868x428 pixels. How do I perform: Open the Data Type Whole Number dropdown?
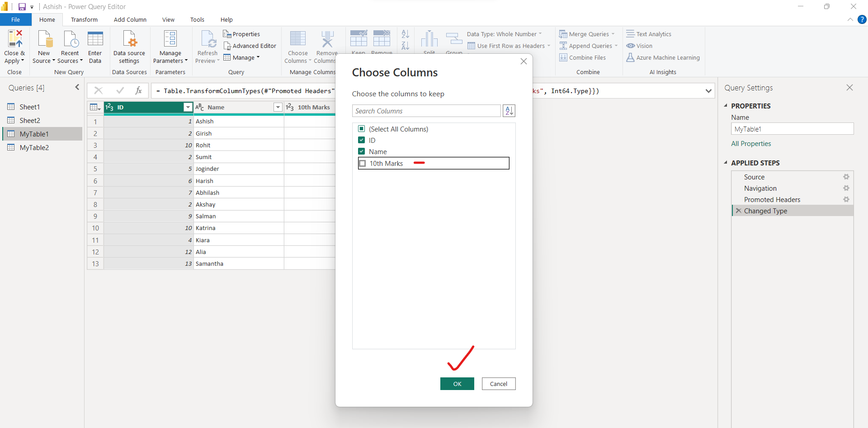tap(540, 34)
